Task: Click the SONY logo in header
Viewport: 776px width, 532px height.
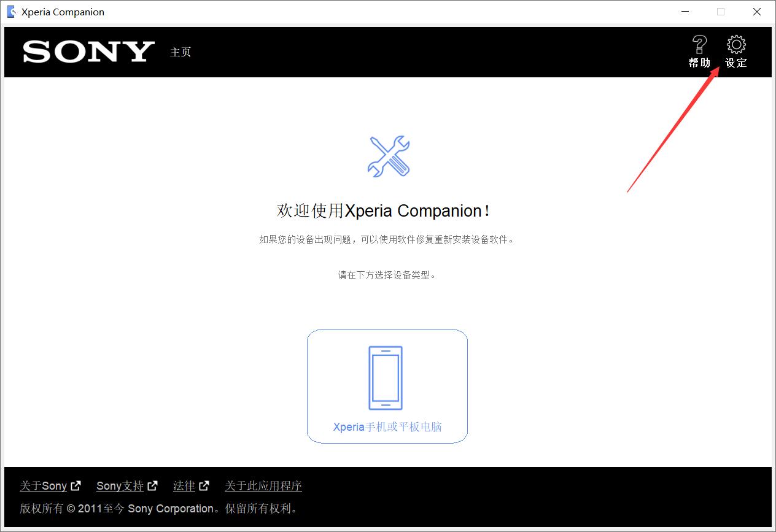Action: (x=88, y=52)
